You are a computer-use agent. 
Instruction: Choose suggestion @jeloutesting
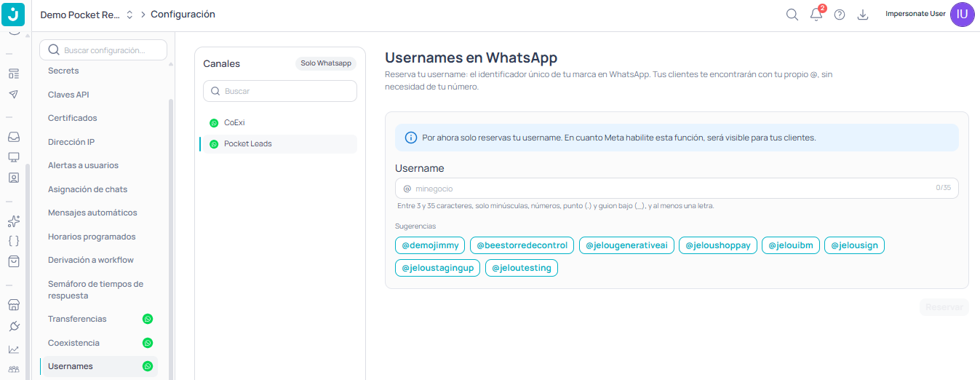[522, 268]
